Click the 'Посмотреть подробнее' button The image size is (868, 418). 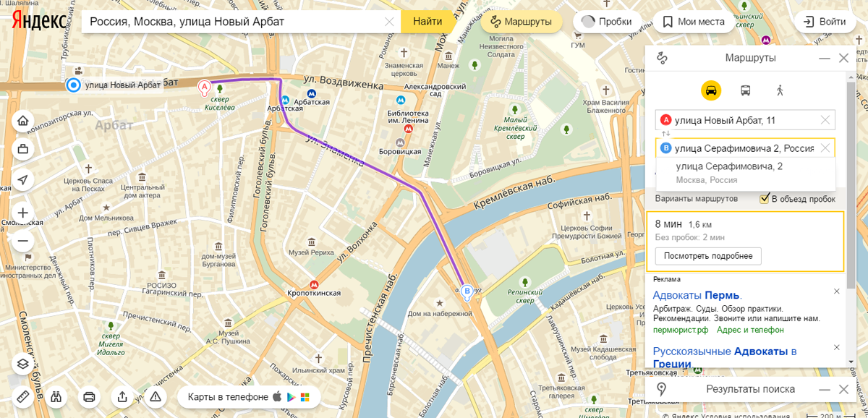[708, 256]
